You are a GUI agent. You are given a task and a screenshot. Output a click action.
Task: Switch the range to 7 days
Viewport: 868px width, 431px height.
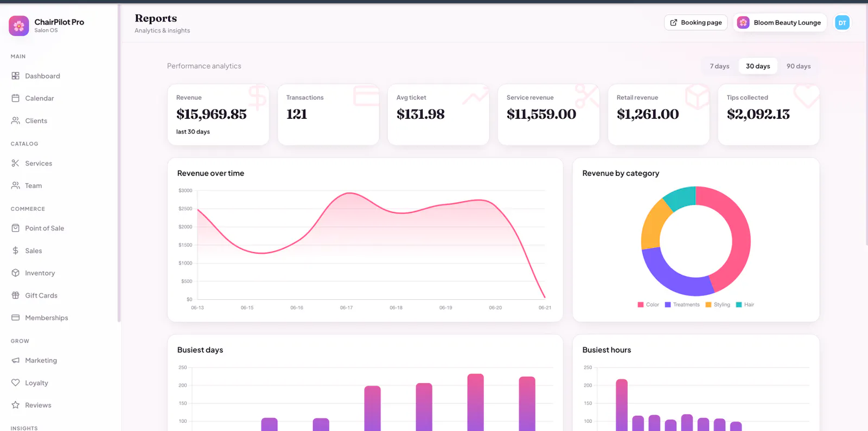coord(719,66)
